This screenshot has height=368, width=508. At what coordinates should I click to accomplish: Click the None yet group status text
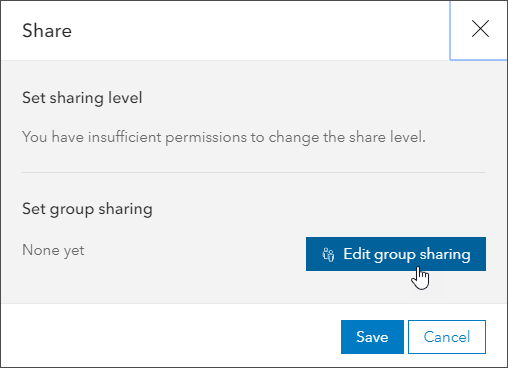pos(53,250)
